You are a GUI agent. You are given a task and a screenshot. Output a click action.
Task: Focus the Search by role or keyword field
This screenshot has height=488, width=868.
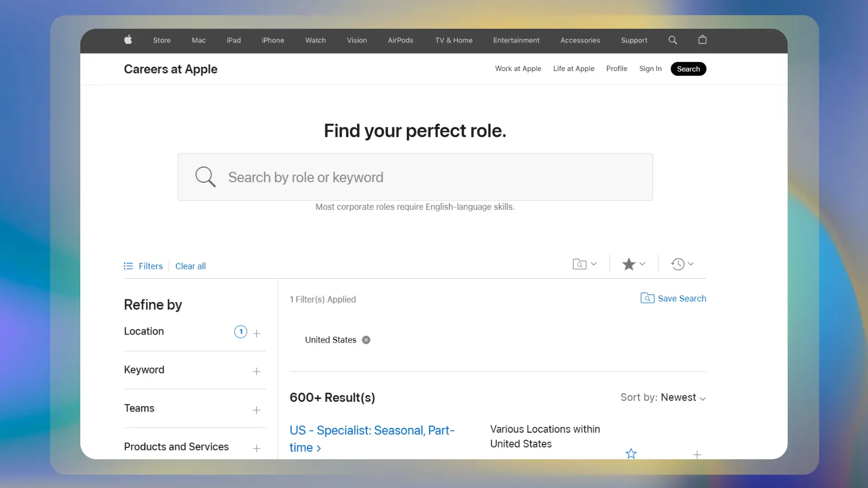click(415, 177)
